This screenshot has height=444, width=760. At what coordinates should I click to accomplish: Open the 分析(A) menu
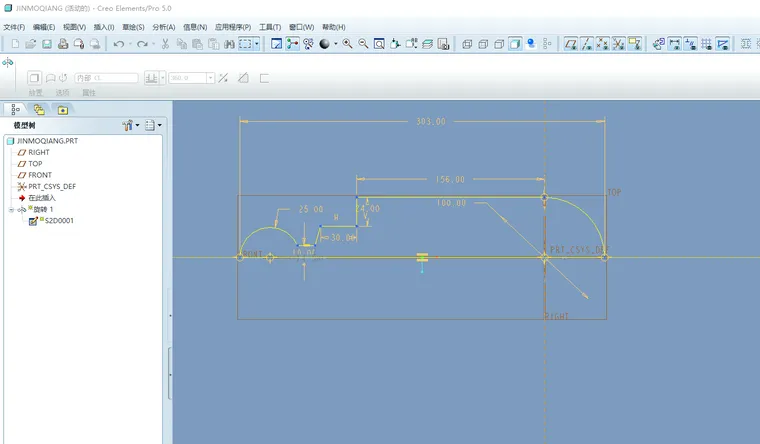pos(164,27)
